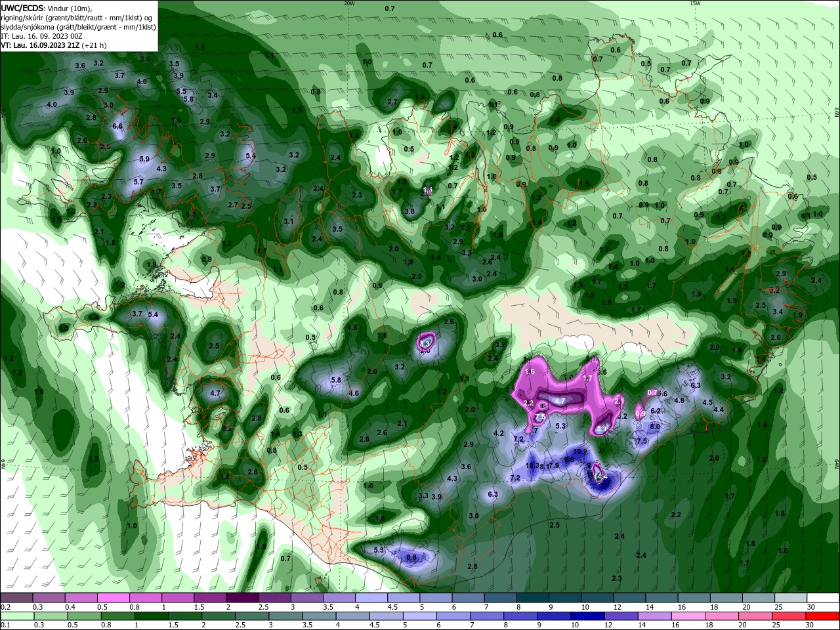840x630 pixels.
Task: Pick the pale grey swatch at 25 in the upper legend
Action: pos(791,598)
